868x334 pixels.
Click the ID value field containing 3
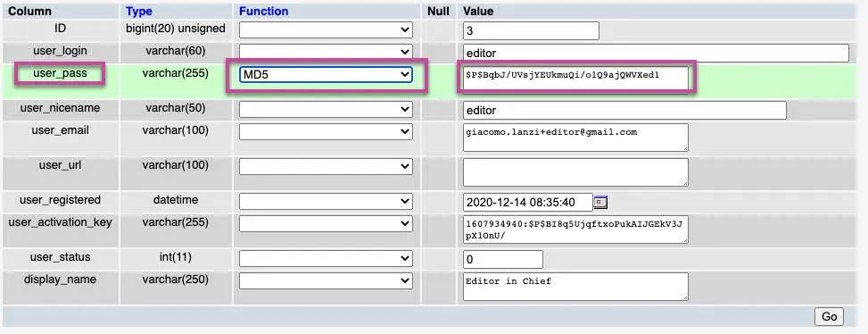coord(531,30)
